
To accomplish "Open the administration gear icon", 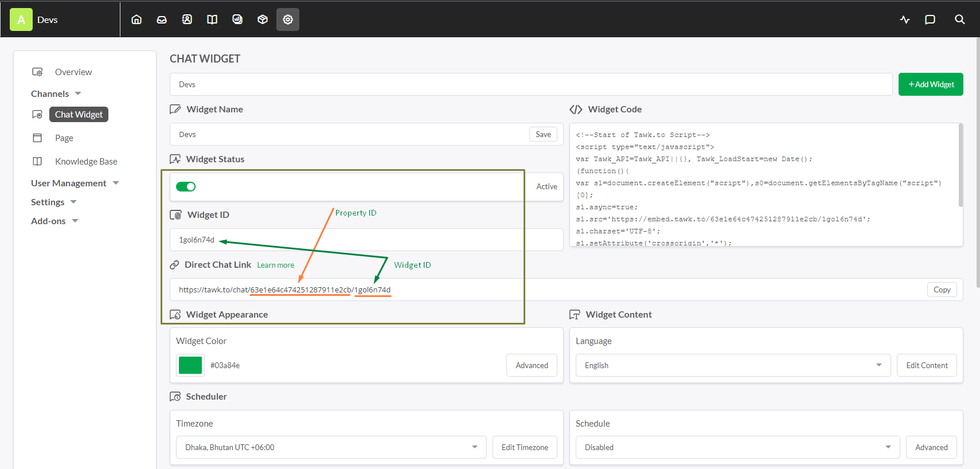I will 288,19.
